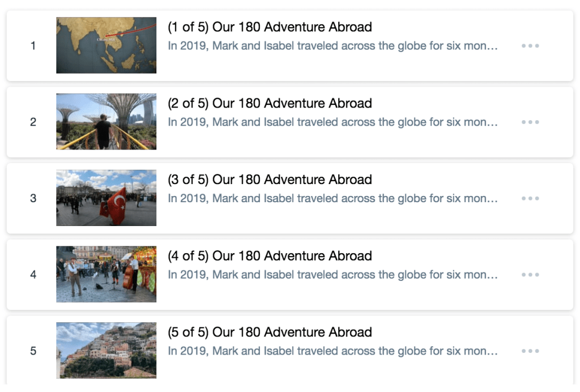Open the street musicians thumbnail
This screenshot has height=392, width=580.
106,274
